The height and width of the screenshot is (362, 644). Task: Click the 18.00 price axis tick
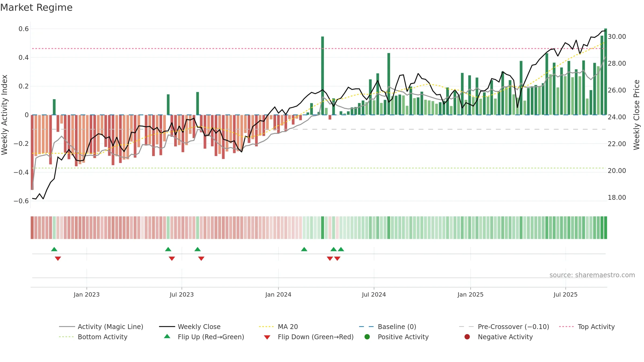pyautogui.click(x=617, y=198)
